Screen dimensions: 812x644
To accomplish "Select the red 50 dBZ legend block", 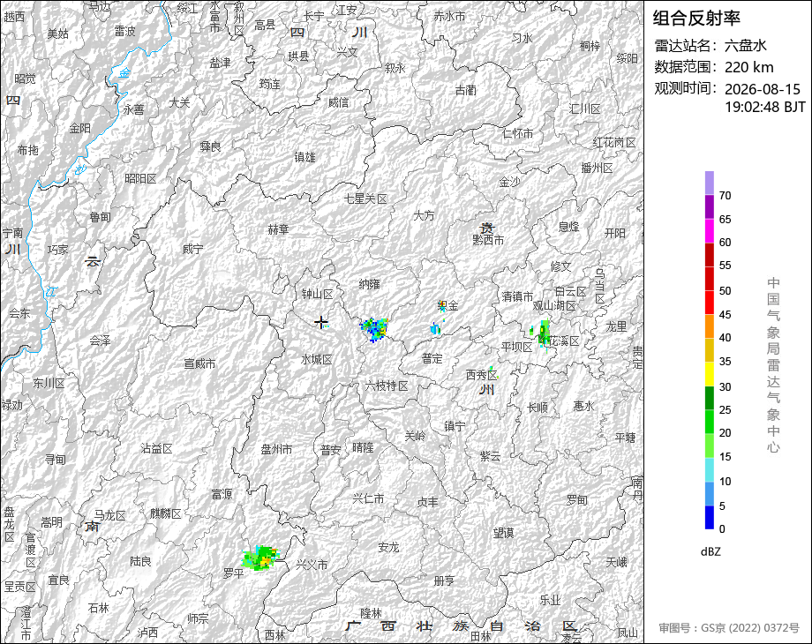I will click(710, 279).
